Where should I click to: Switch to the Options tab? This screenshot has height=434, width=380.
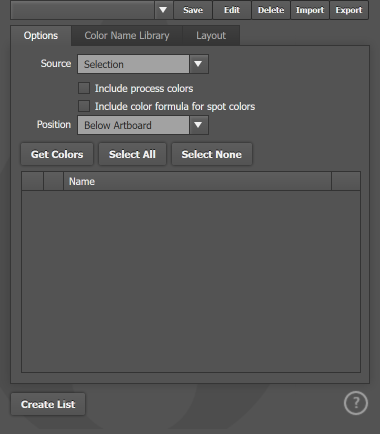(41, 36)
